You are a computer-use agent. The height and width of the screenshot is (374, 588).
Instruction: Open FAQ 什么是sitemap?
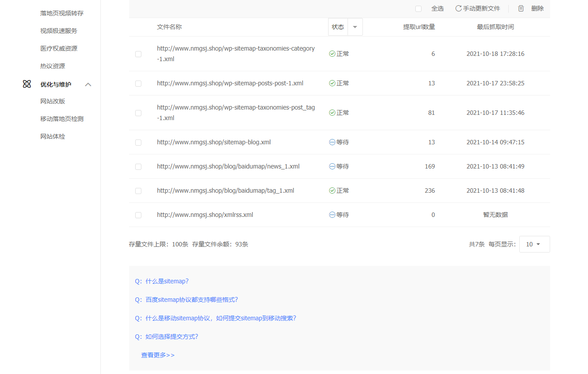162,281
